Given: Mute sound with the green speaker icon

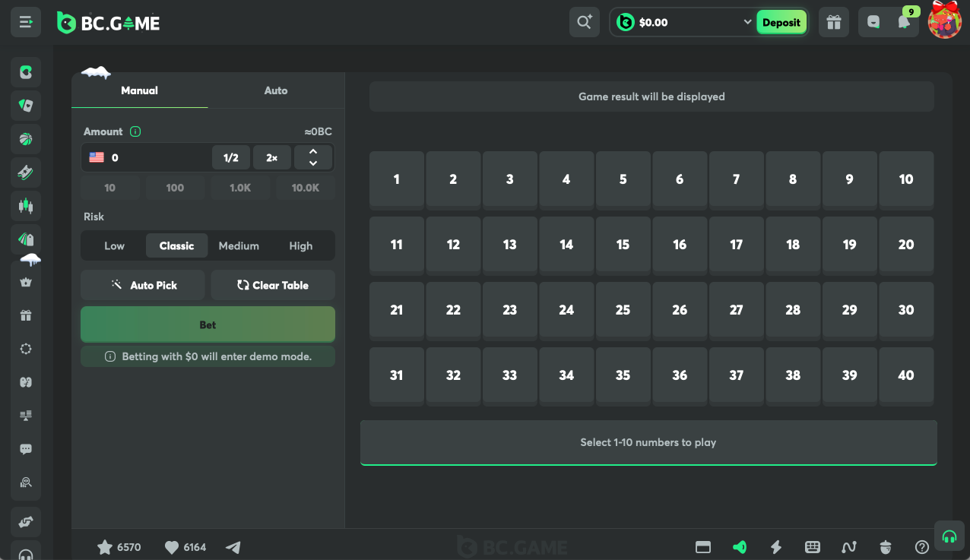Looking at the screenshot, I should point(740,547).
